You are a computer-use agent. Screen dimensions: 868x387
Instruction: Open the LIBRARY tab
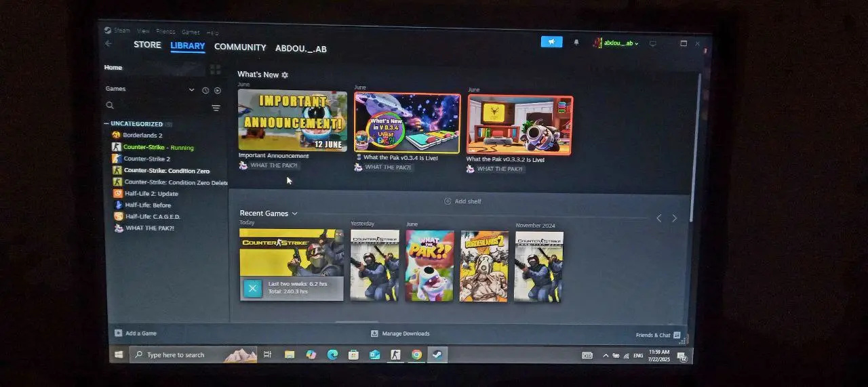click(188, 46)
